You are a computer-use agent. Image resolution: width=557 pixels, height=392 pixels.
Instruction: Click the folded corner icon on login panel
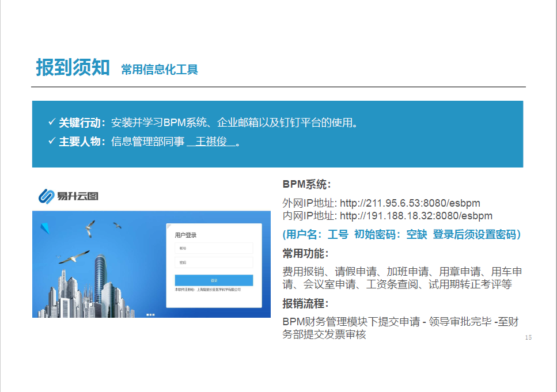click(169, 226)
